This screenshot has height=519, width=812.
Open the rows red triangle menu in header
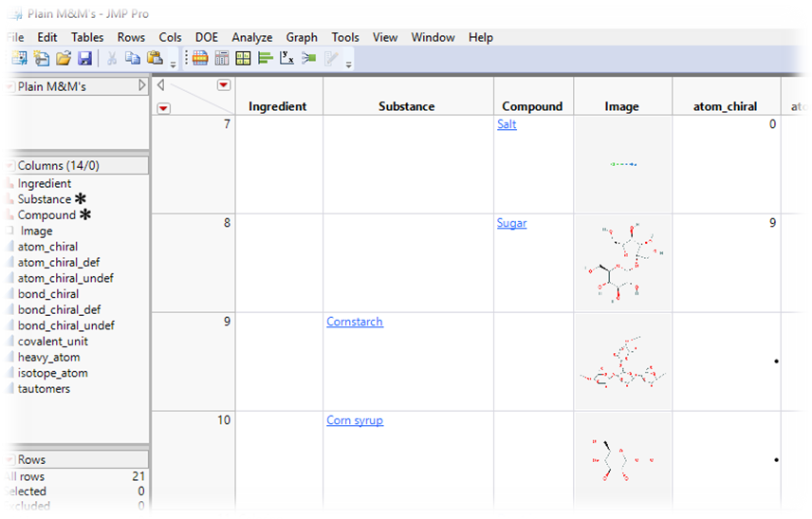pyautogui.click(x=164, y=108)
